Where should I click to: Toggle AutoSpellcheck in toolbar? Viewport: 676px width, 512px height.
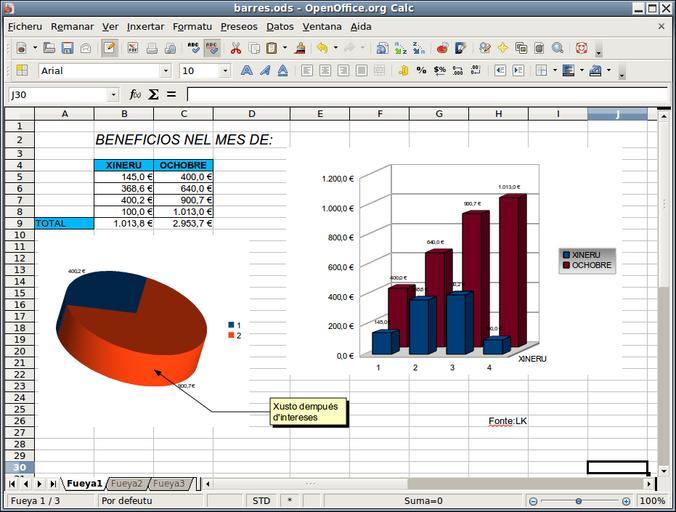(212, 48)
